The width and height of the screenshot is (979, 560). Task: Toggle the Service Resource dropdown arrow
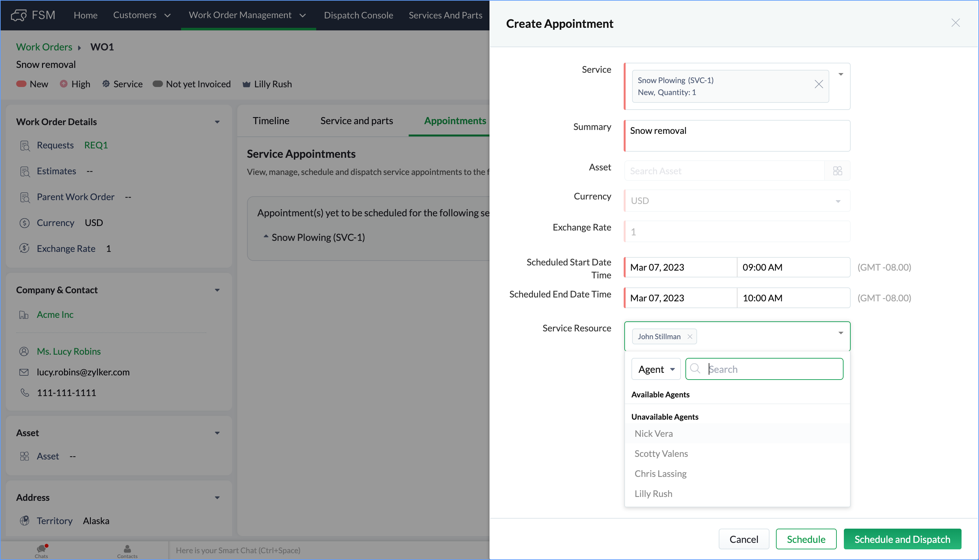tap(841, 333)
